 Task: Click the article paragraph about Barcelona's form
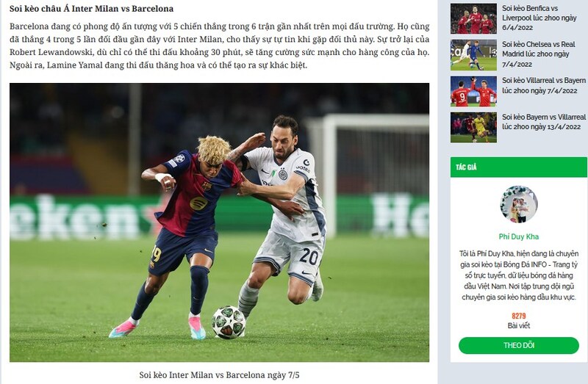click(x=219, y=46)
